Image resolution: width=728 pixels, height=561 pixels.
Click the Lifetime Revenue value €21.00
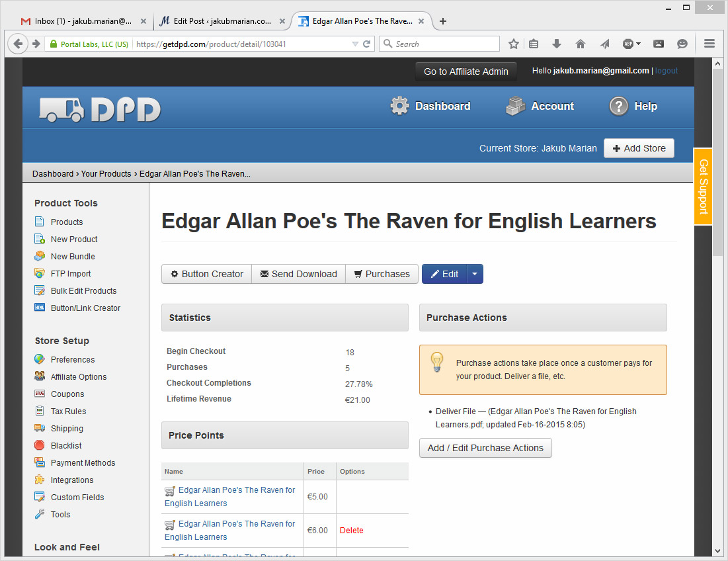click(358, 400)
